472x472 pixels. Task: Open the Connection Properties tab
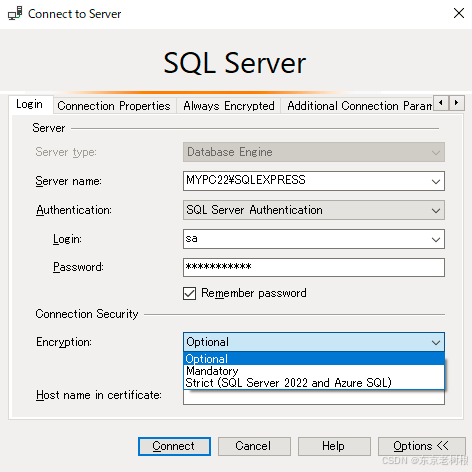[114, 106]
